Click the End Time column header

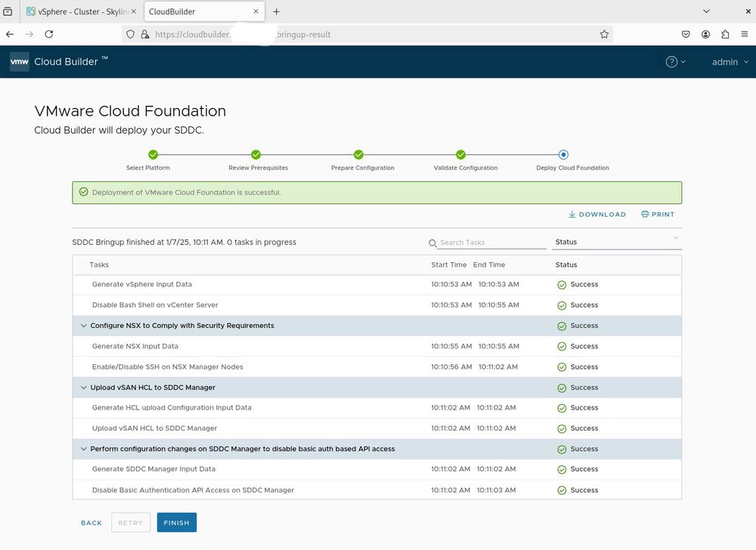tap(489, 265)
